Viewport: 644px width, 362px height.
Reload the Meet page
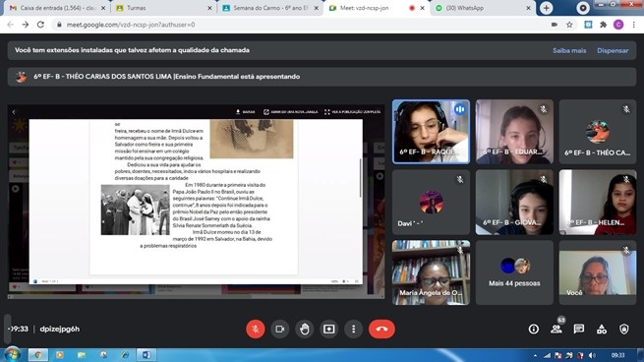coord(40,25)
